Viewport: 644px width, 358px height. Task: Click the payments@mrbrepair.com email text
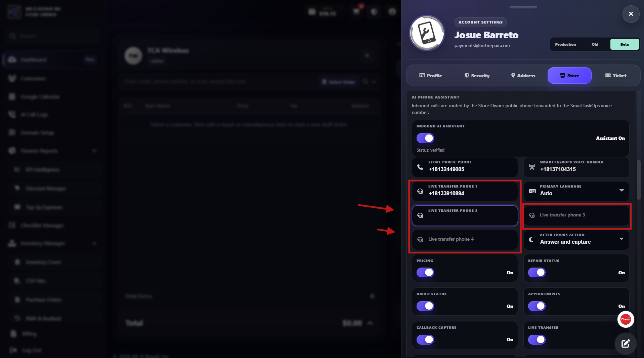point(482,45)
